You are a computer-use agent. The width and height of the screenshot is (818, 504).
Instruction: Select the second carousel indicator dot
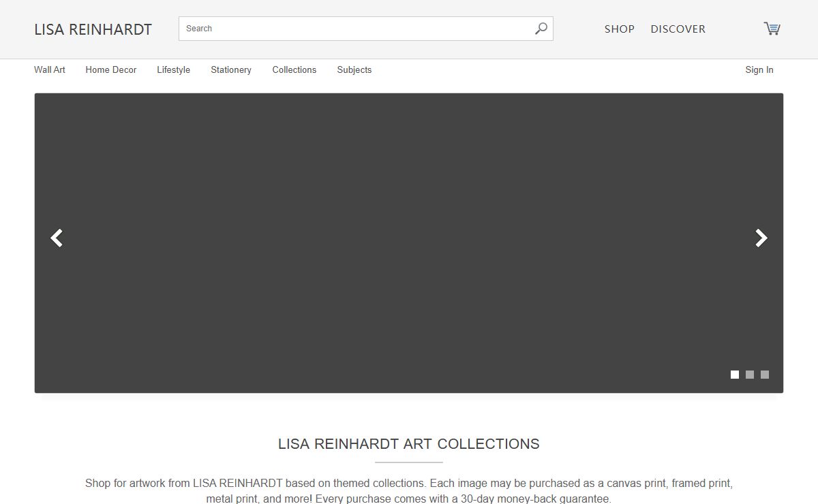(750, 375)
